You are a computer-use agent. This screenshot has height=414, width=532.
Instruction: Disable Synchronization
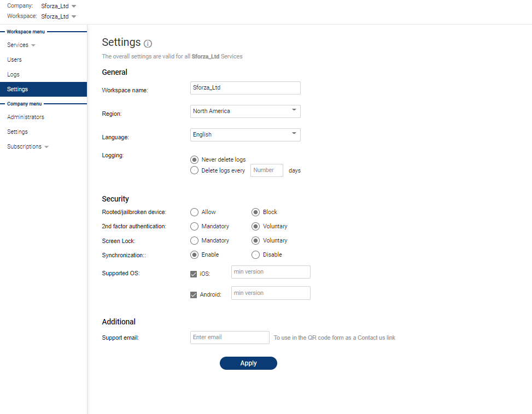(x=255, y=255)
